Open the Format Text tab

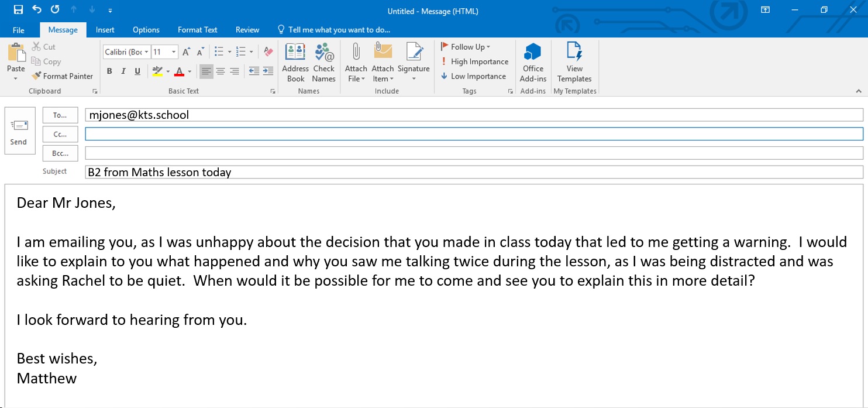[197, 30]
